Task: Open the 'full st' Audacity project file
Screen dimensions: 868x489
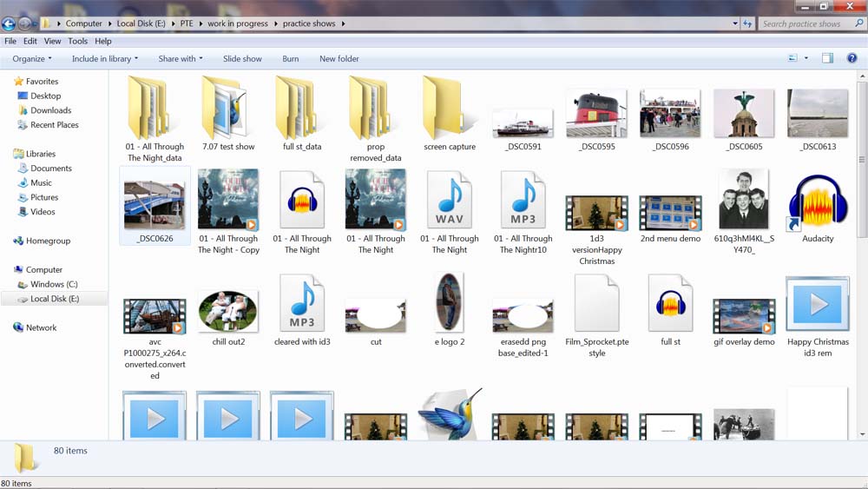Action: click(670, 306)
